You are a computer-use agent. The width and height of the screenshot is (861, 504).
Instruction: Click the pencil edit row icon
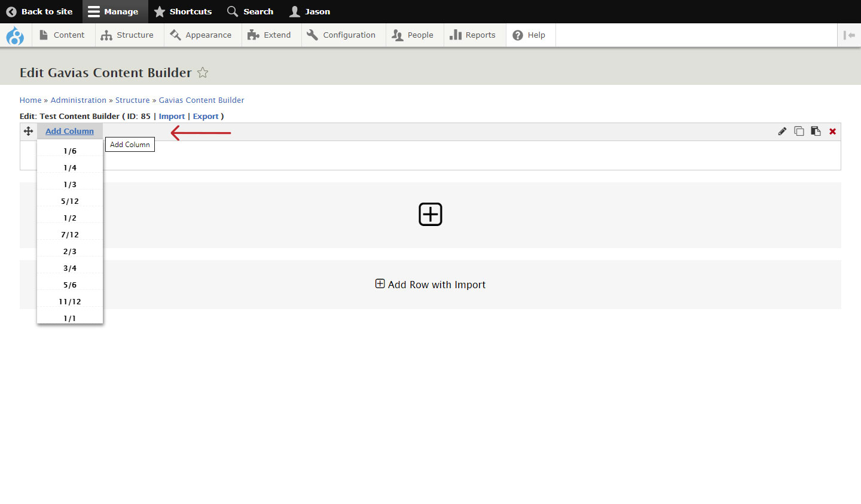(782, 131)
